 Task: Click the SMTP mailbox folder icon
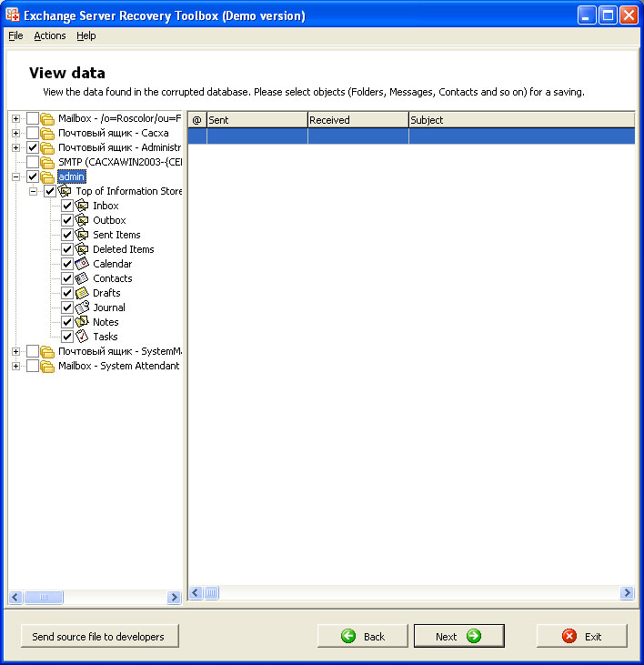47,162
